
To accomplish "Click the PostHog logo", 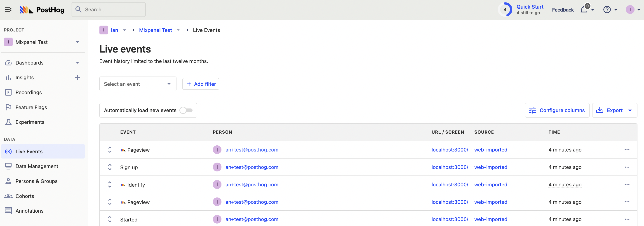I will click(x=42, y=10).
